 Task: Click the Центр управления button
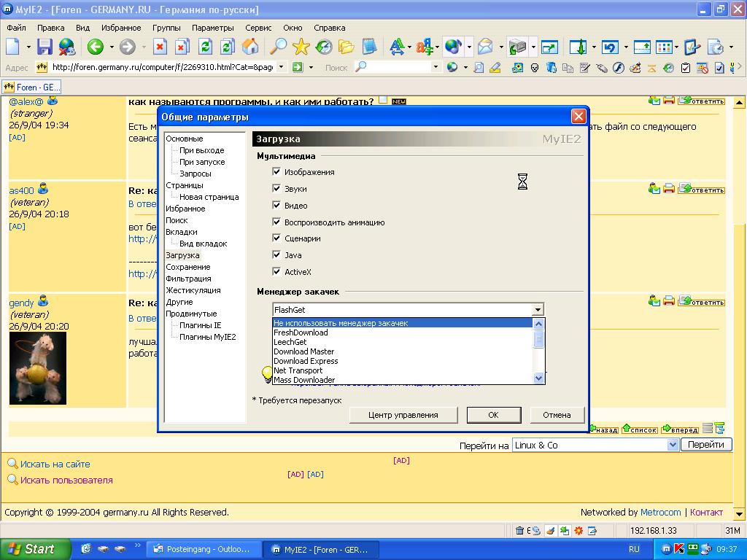403,415
